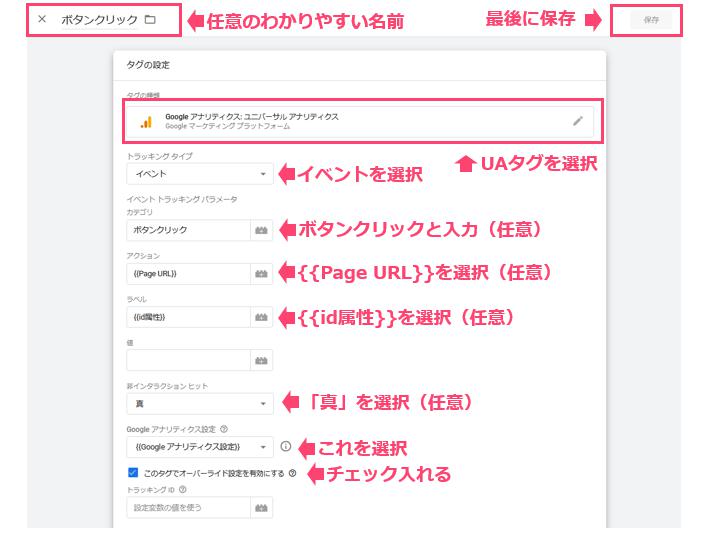The height and width of the screenshot is (538, 710).
Task: Click the タグの設定 section heading
Action: pyautogui.click(x=148, y=65)
